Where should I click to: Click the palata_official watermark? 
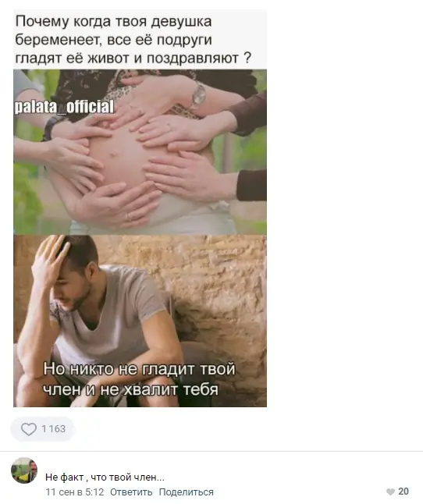tap(64, 107)
